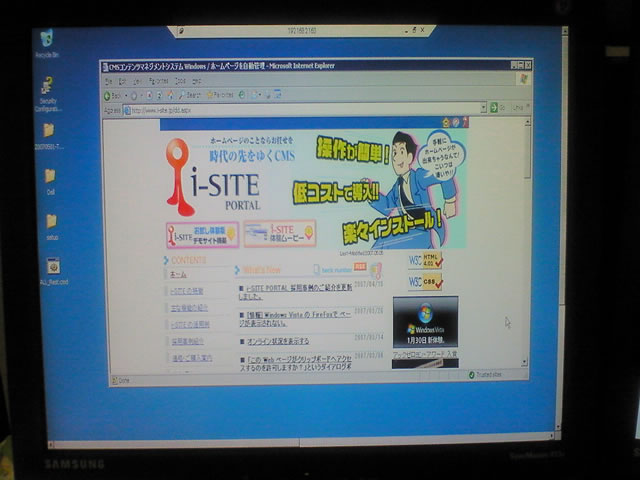Viewport: 640px width, 480px height.
Task: Select the ALL_Rest.cmd file icon
Action: tap(53, 271)
